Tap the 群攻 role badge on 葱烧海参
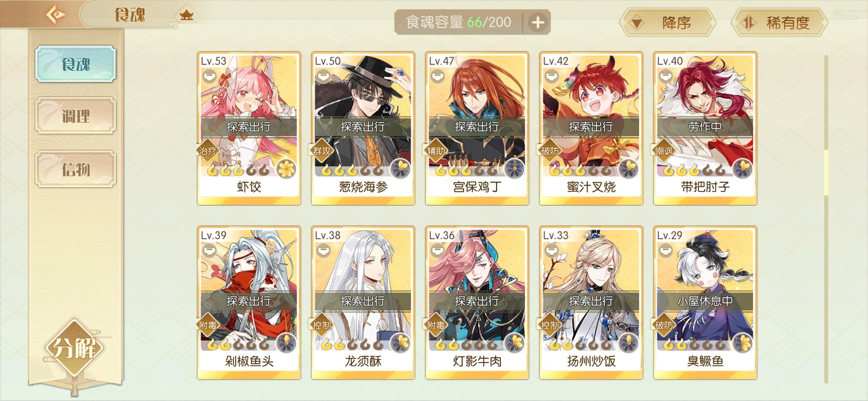868x401 pixels. (x=321, y=151)
